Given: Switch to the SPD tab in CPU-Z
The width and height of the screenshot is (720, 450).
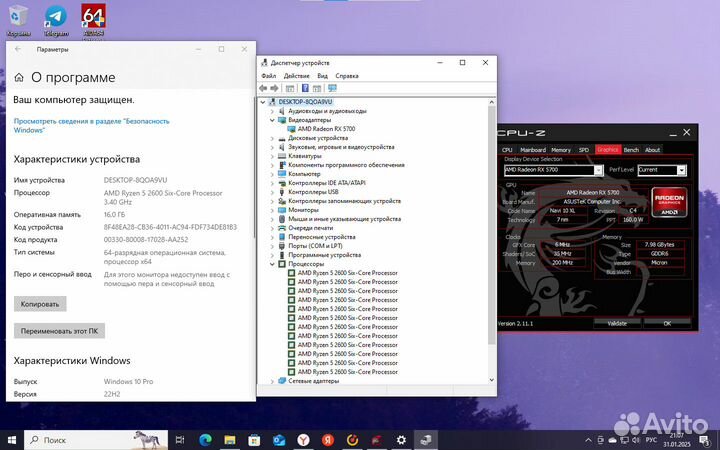Looking at the screenshot, I should click(x=584, y=150).
